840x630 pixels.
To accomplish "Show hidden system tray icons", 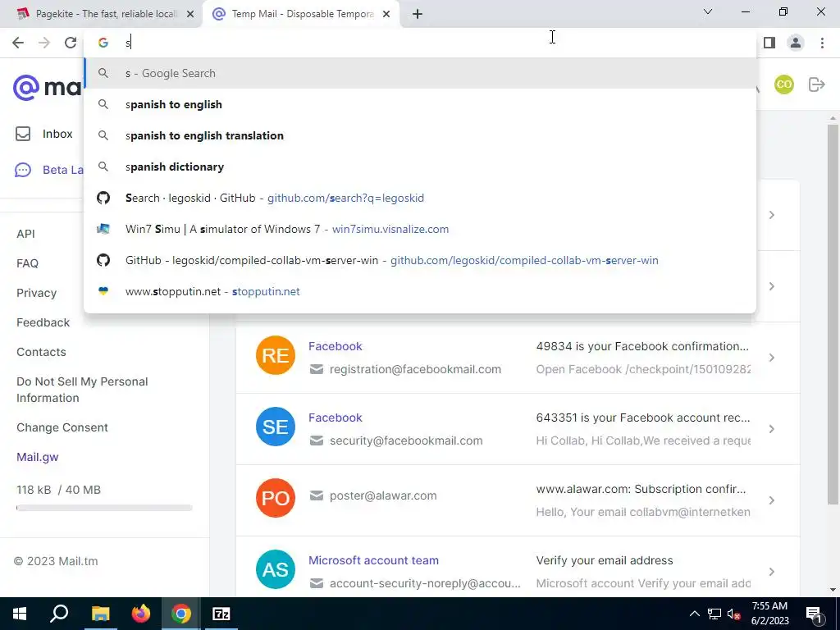I will pyautogui.click(x=694, y=614).
